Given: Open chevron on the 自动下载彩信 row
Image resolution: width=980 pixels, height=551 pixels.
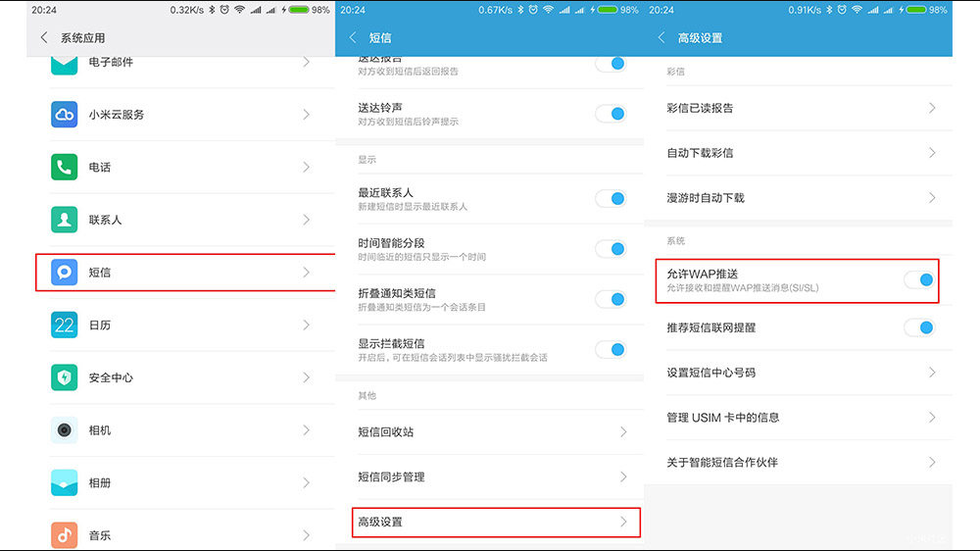Looking at the screenshot, I should (x=932, y=153).
